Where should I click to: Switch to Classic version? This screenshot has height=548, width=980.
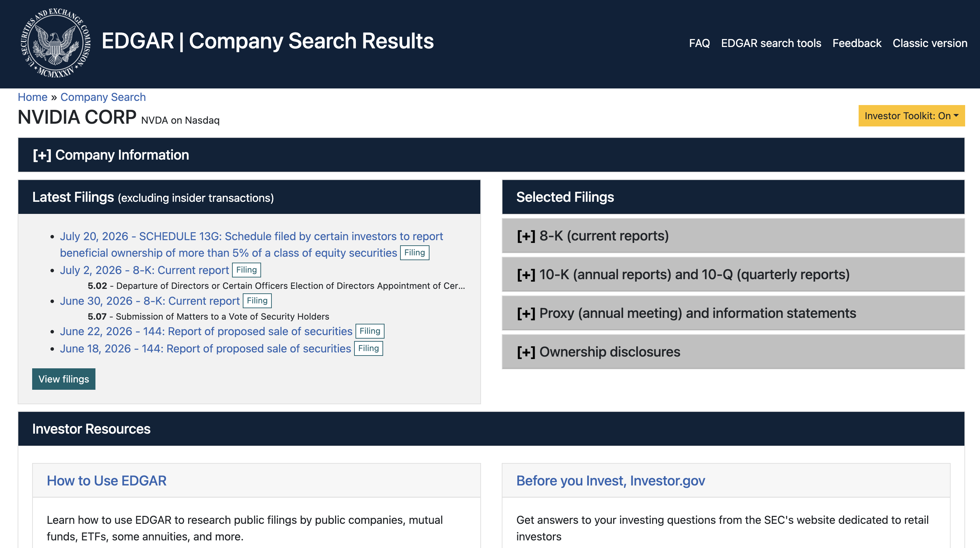[930, 43]
